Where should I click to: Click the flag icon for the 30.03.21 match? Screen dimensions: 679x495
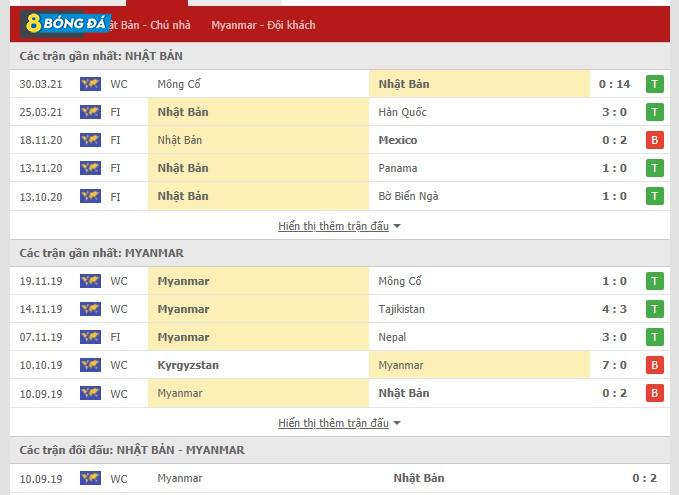pyautogui.click(x=90, y=84)
